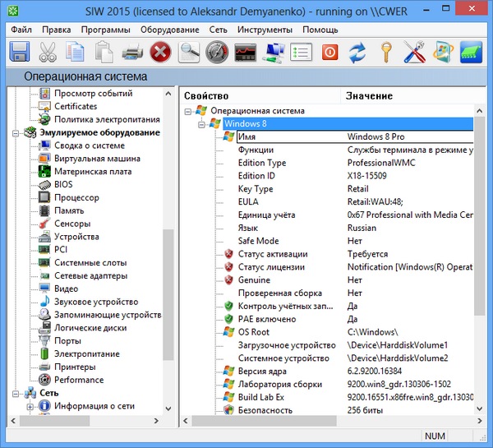The width and height of the screenshot is (493, 448).
Task: Open the Оборудование menu
Action: click(x=169, y=30)
